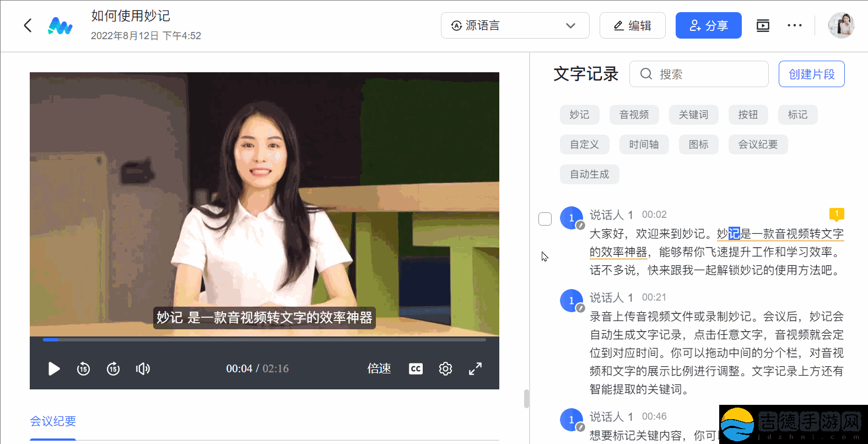Switch to the 会议纪要 tab
Screen dimensions: 868x444
coord(53,421)
